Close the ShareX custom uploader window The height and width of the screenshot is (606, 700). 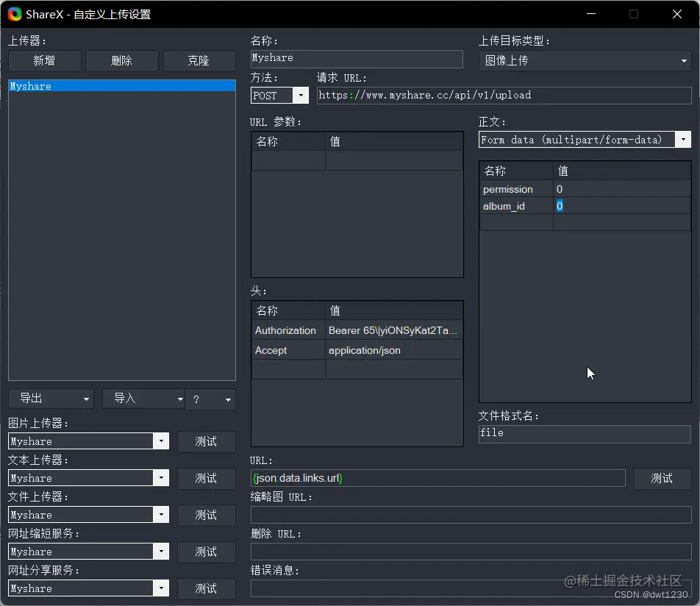(x=676, y=14)
